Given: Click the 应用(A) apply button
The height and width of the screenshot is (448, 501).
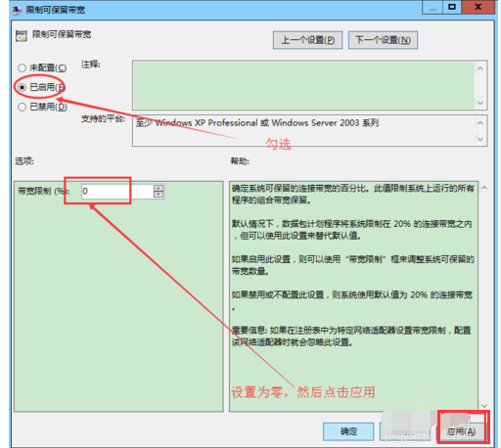Looking at the screenshot, I should pos(461,431).
